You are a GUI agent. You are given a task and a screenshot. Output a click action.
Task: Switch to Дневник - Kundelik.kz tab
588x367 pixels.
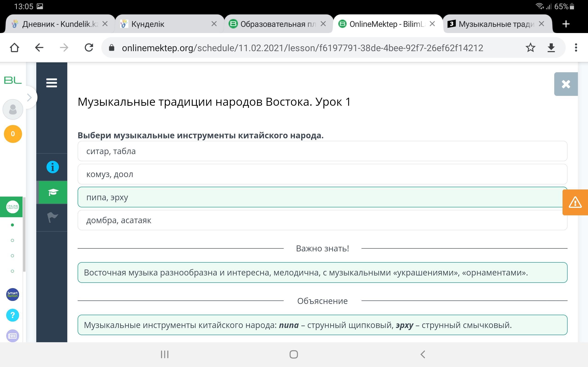56,24
